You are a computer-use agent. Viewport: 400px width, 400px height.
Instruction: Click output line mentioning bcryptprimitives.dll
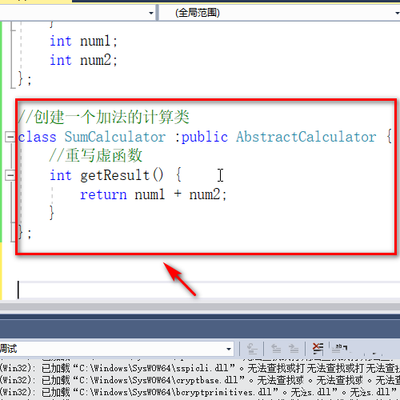(x=200, y=392)
